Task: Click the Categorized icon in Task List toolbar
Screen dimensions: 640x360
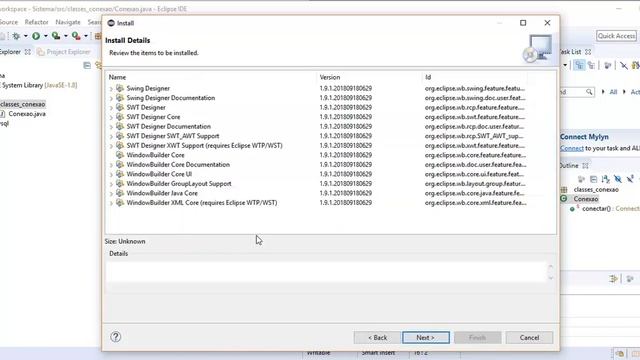Action: pos(579,65)
